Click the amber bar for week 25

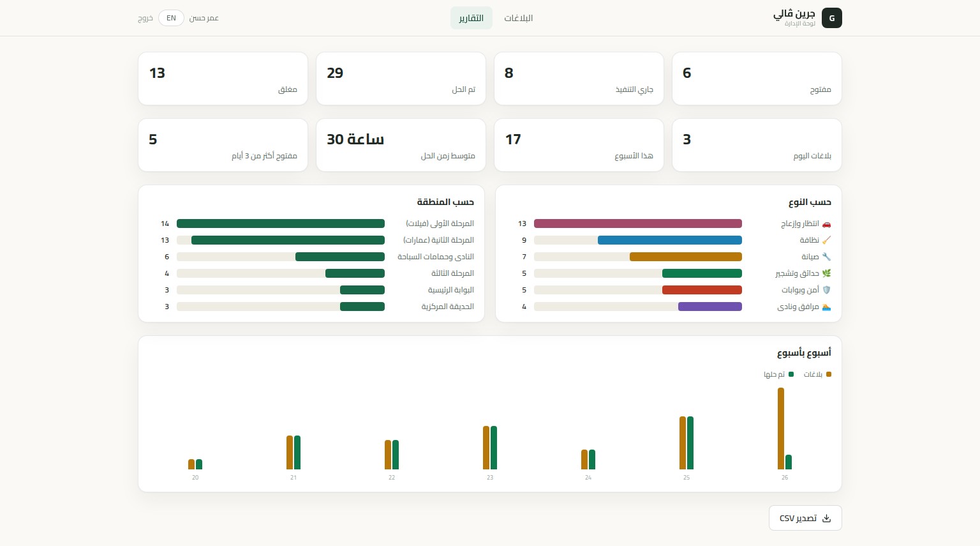click(683, 443)
